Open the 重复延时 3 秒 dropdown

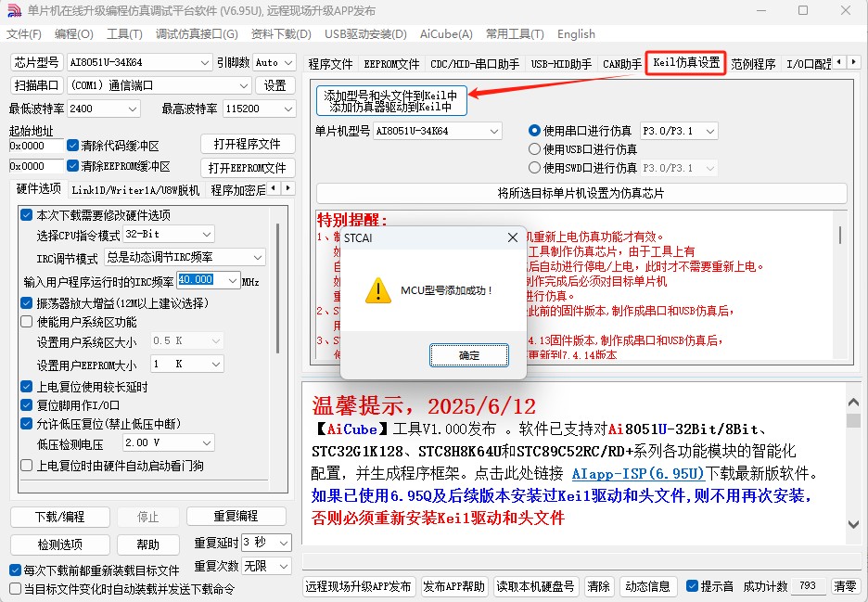point(284,543)
